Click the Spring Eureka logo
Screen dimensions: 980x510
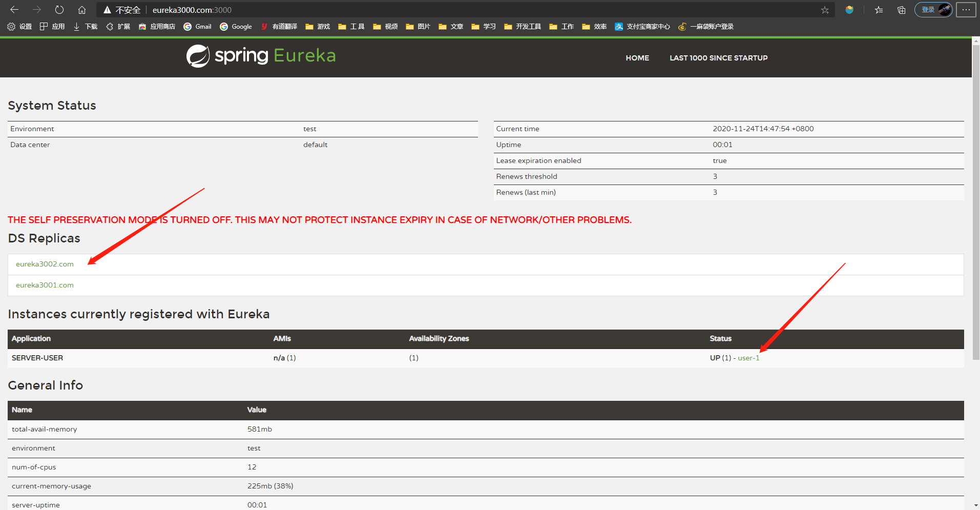[261, 56]
